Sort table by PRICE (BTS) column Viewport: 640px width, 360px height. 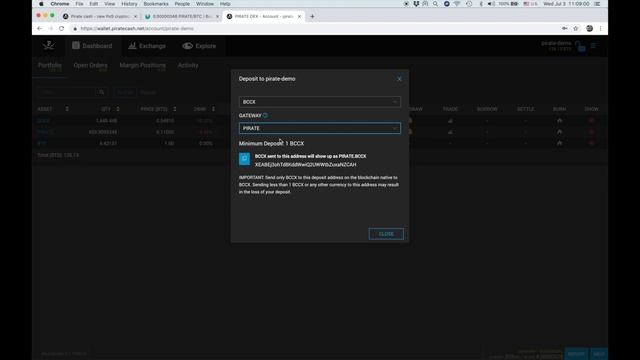pos(158,109)
